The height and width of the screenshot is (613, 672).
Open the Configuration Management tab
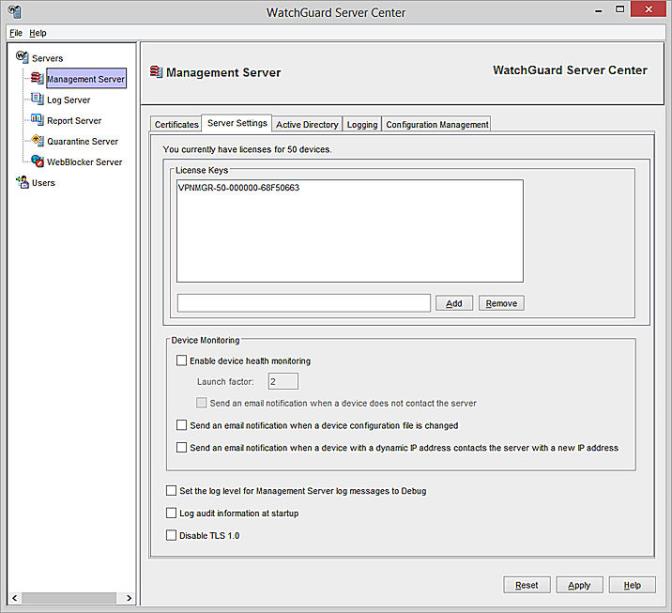pos(437,125)
